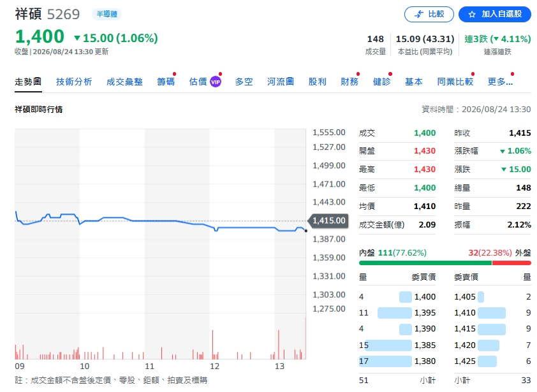Open the 估價 tab
The width and height of the screenshot is (537, 392).
(x=198, y=82)
